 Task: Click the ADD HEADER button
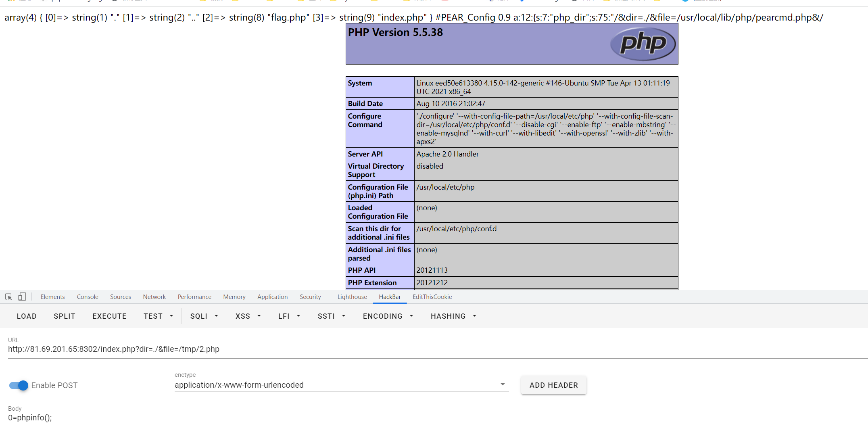point(553,385)
